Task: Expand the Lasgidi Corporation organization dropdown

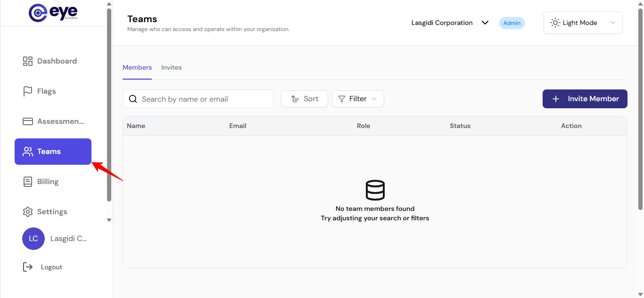Action: 450,23
